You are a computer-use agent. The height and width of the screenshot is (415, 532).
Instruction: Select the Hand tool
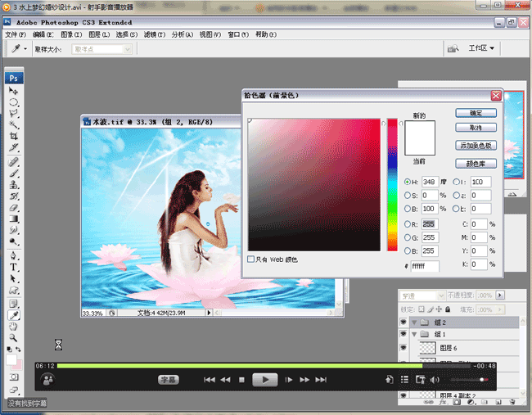[x=14, y=327]
